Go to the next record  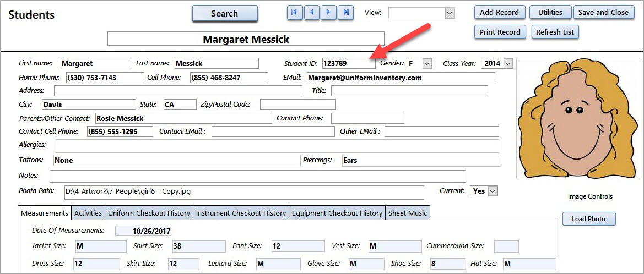[329, 13]
